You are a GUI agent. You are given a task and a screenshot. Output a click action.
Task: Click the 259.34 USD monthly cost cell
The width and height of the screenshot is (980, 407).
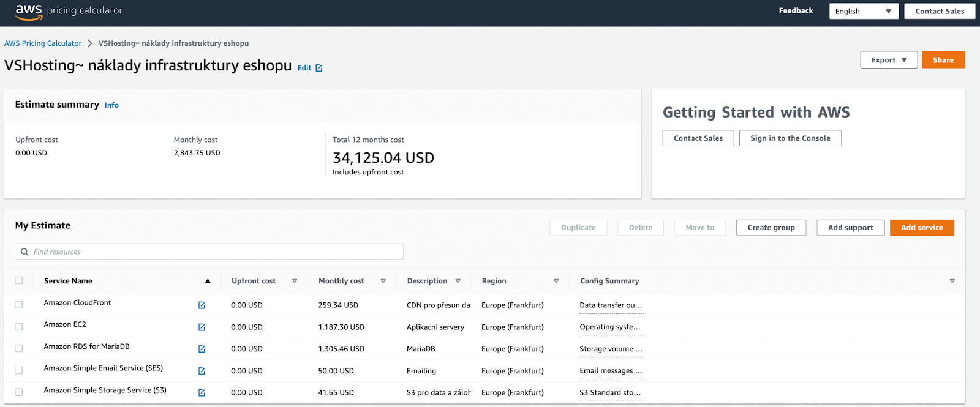[x=338, y=305]
